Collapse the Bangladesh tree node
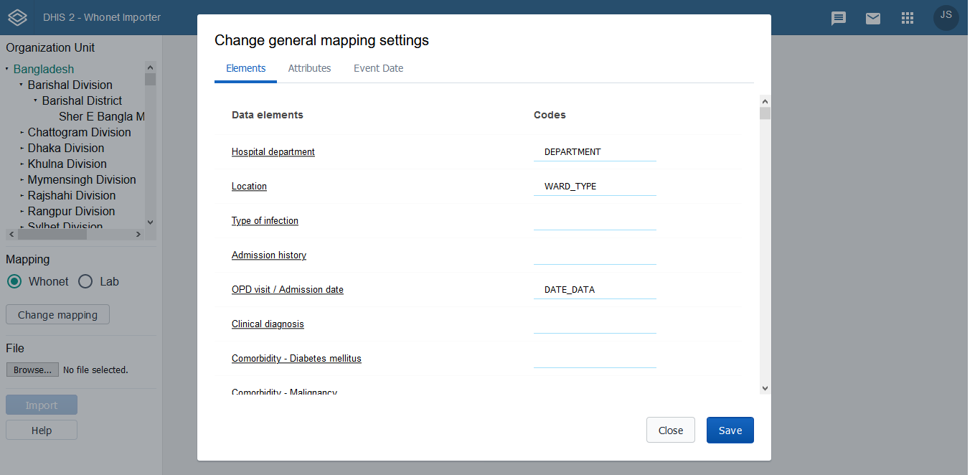The width and height of the screenshot is (980, 475). [x=7, y=70]
